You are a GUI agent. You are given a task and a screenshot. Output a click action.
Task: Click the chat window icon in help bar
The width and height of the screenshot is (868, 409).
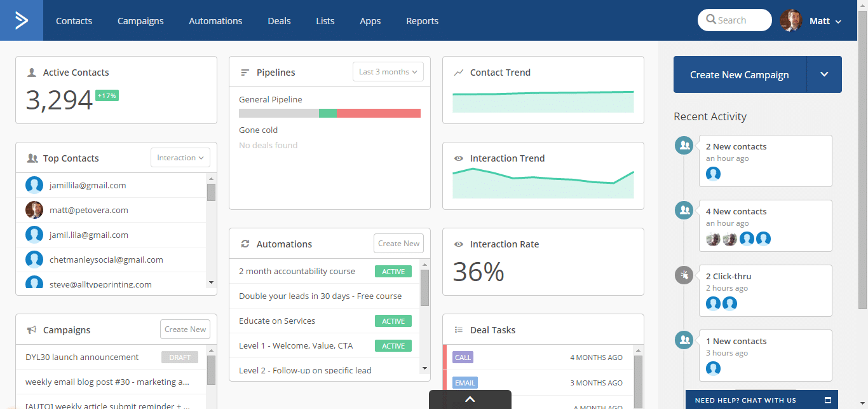click(x=827, y=400)
